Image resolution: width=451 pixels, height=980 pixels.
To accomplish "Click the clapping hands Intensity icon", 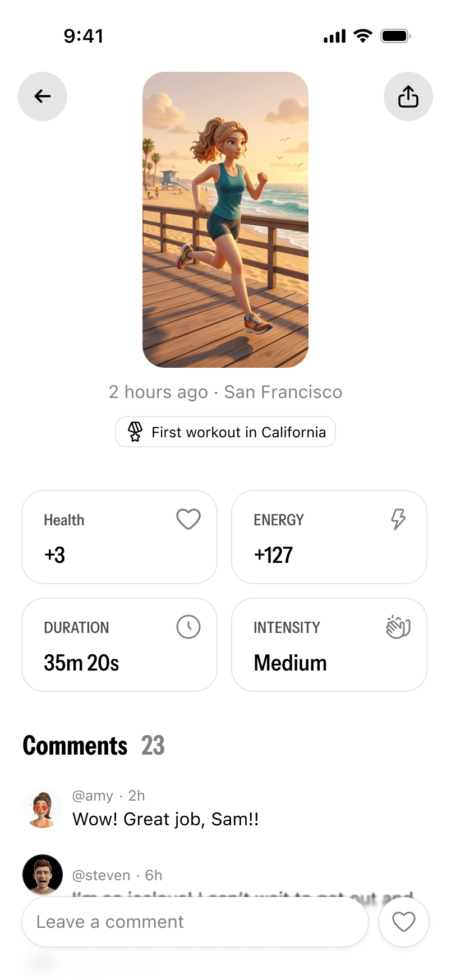I will pos(398,627).
